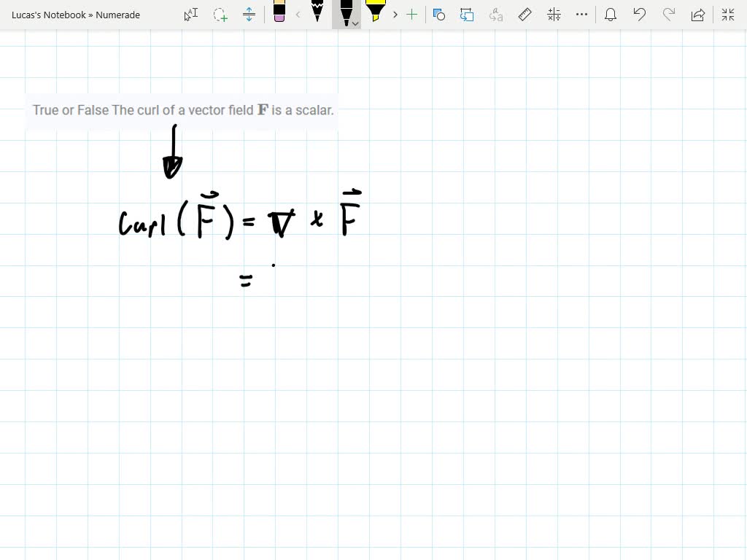This screenshot has height=560, width=747.
Task: Use the Ink to Text converter
Action: [495, 15]
